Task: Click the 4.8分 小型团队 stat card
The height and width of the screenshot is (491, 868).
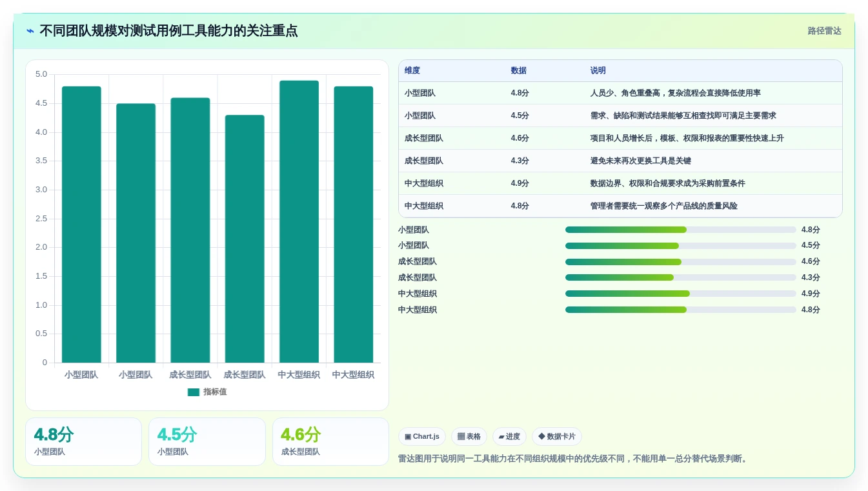Action: 83,442
